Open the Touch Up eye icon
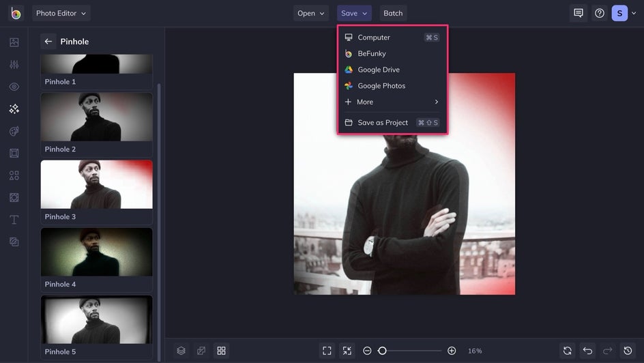Screen dimensions: 644x363 click(14, 87)
